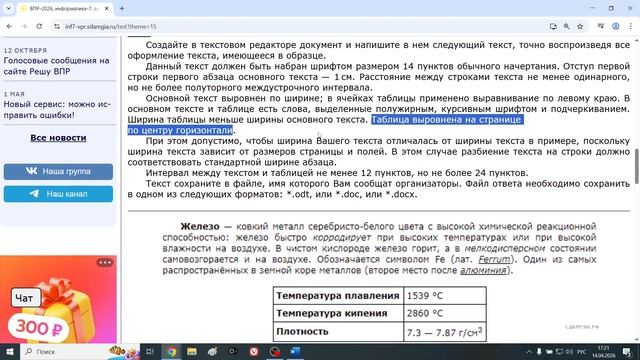The image size is (640, 360).
Task: Show hidden system tray icons
Action: (x=529, y=351)
